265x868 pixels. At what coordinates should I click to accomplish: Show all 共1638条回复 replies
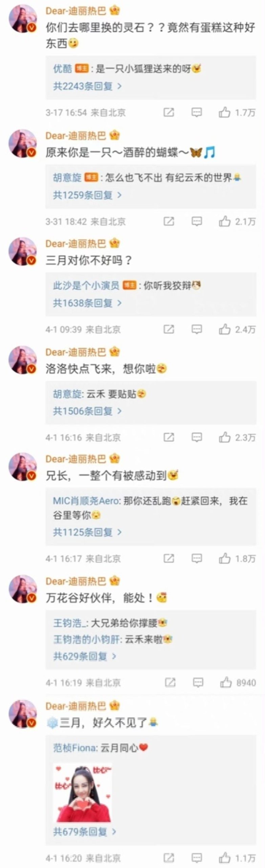tap(87, 303)
